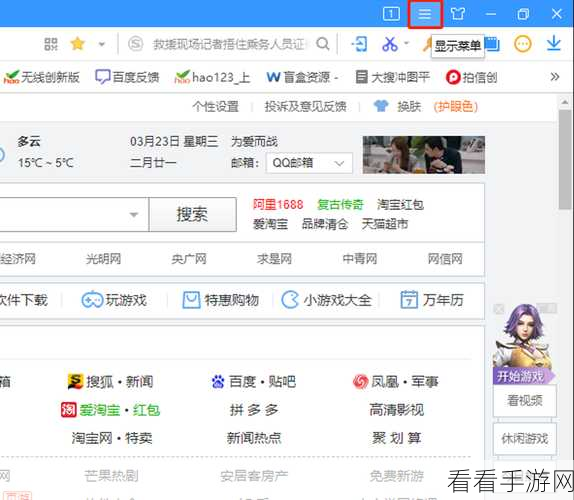Image resolution: width=574 pixels, height=500 pixels.
Task: Open 天猫超市 link
Action: (x=385, y=224)
